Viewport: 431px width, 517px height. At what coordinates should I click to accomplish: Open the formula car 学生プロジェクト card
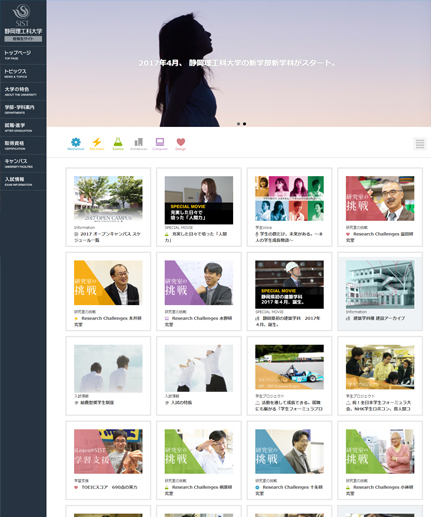click(x=289, y=376)
